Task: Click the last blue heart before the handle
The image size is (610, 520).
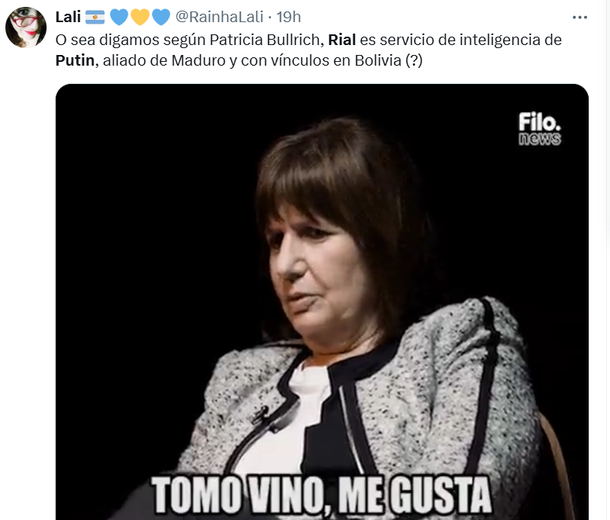Action: pyautogui.click(x=161, y=17)
